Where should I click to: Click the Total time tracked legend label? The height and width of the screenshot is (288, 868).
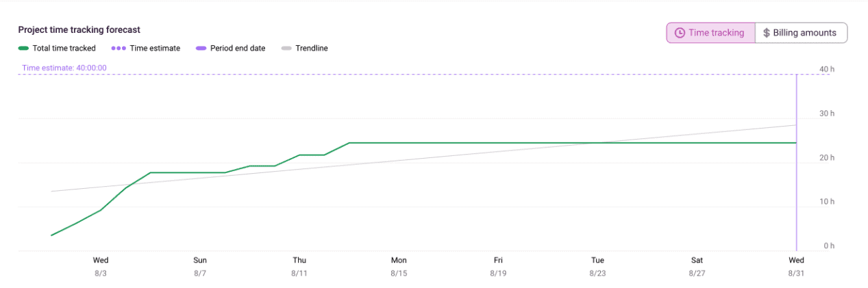click(x=64, y=49)
